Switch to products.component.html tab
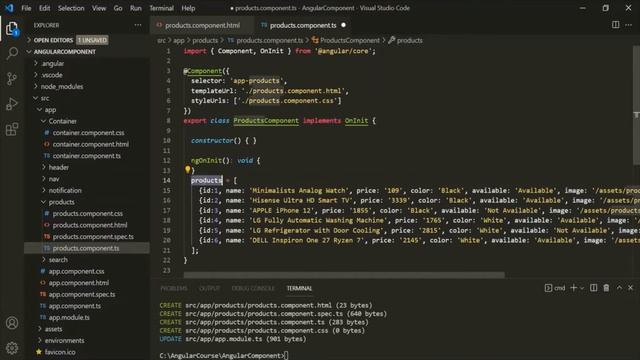640x360 pixels. tap(202, 25)
